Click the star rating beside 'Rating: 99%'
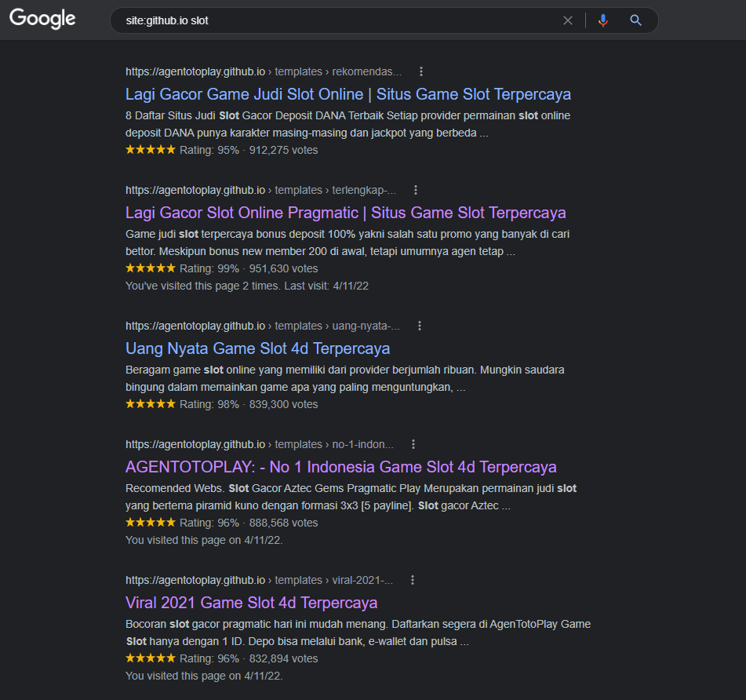Image resolution: width=746 pixels, height=700 pixels. 151,268
